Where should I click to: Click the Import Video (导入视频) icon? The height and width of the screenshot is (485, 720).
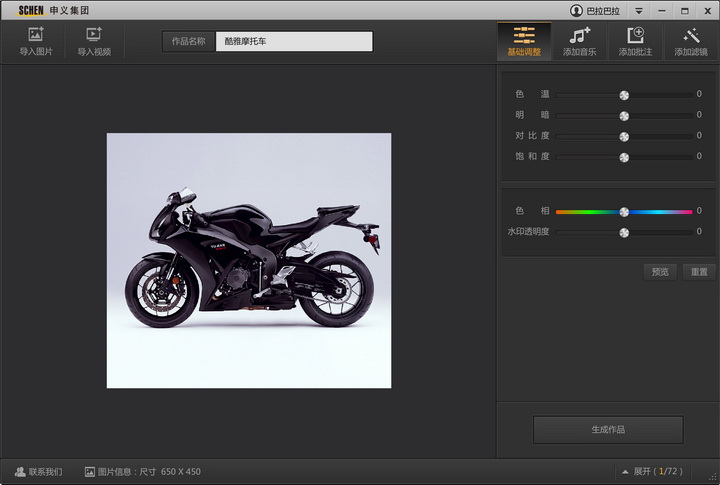(94, 35)
